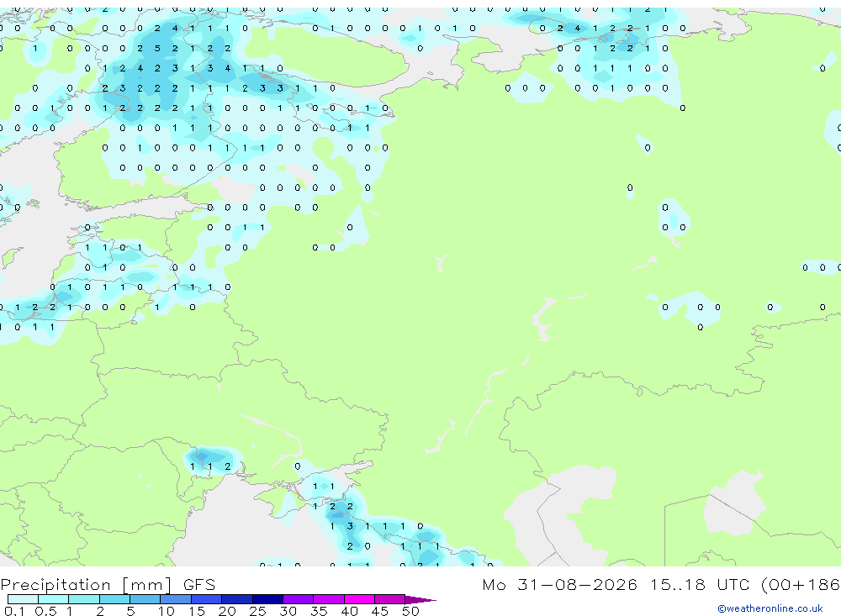Pick the 45–50 mm legend swatch
This screenshot has height=616, width=841.
pyautogui.click(x=389, y=599)
